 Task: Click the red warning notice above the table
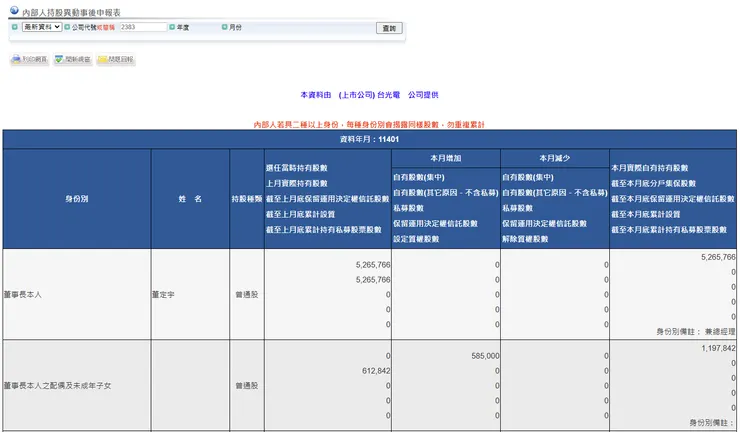pos(369,125)
